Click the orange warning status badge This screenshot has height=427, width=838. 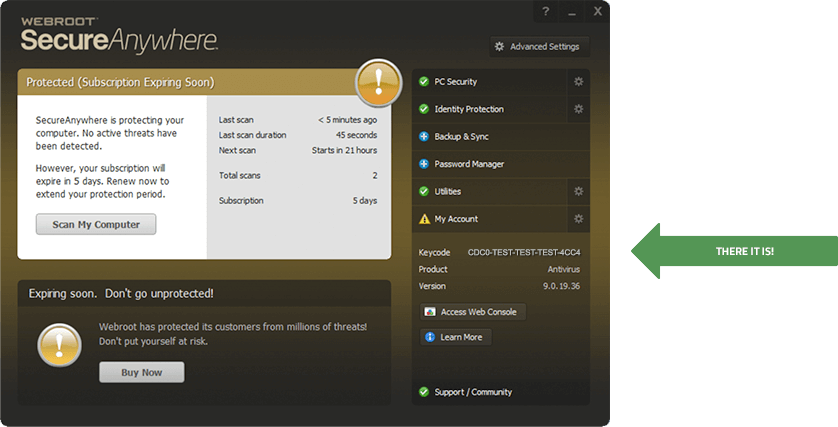click(379, 82)
